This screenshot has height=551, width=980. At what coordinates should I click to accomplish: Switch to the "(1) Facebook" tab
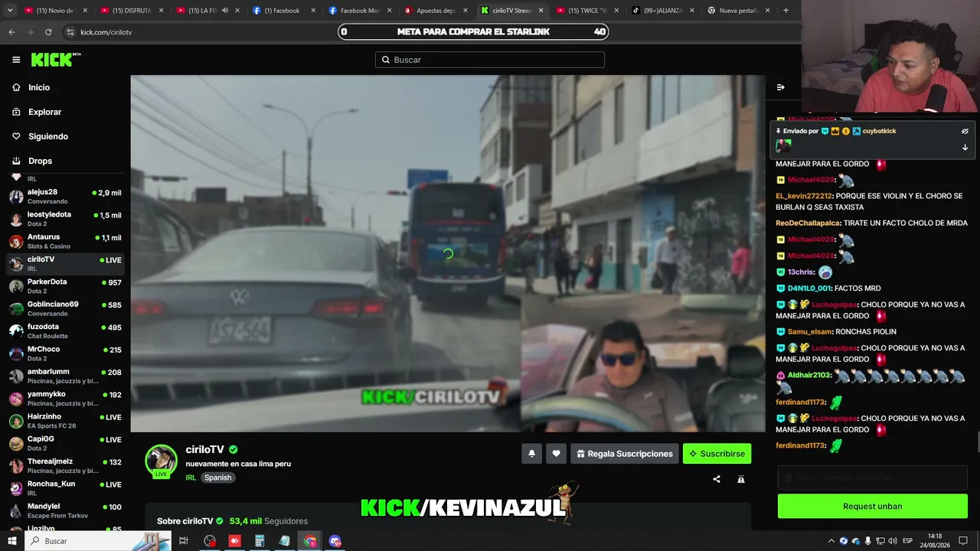(x=283, y=11)
